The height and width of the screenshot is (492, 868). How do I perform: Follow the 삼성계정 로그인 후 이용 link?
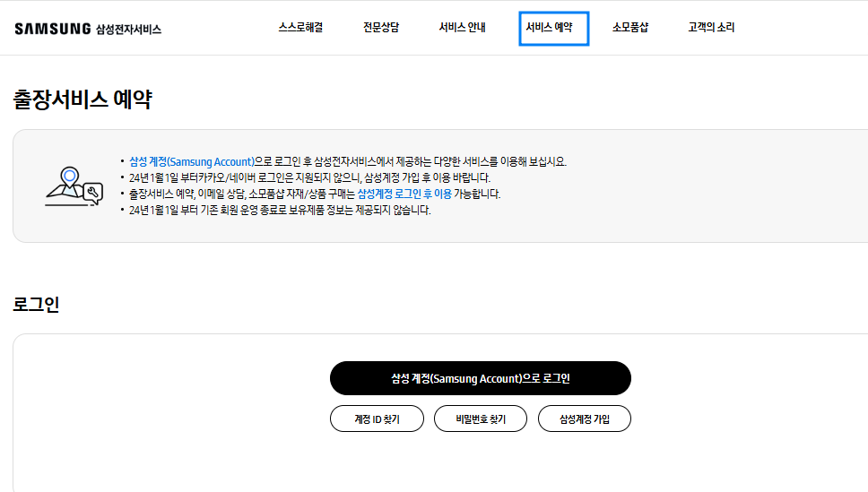404,194
